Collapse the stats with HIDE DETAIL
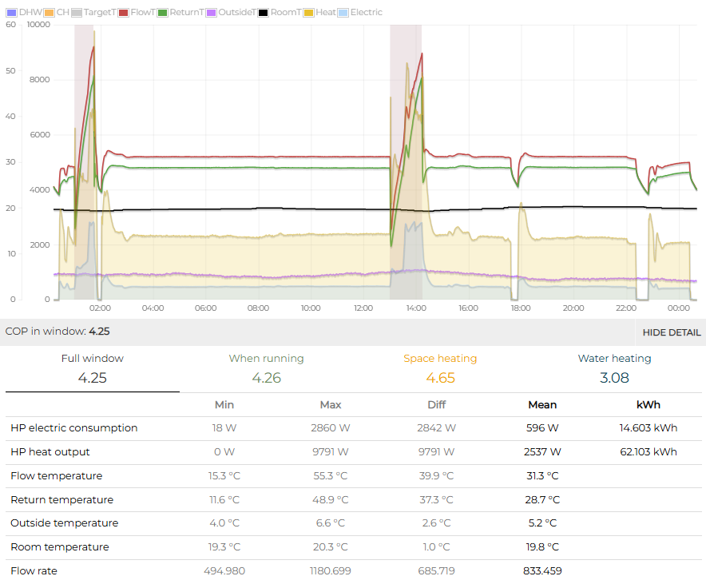This screenshot has width=706, height=588. pos(671,332)
